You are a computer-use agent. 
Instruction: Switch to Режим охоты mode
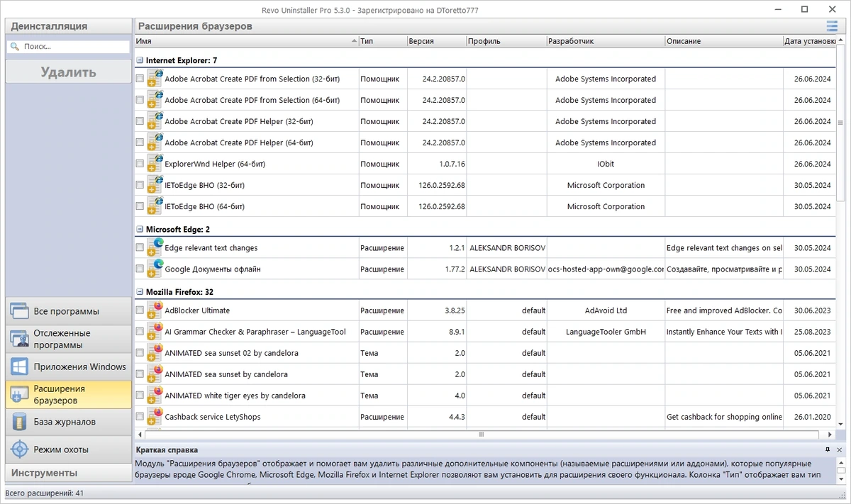coord(69,449)
